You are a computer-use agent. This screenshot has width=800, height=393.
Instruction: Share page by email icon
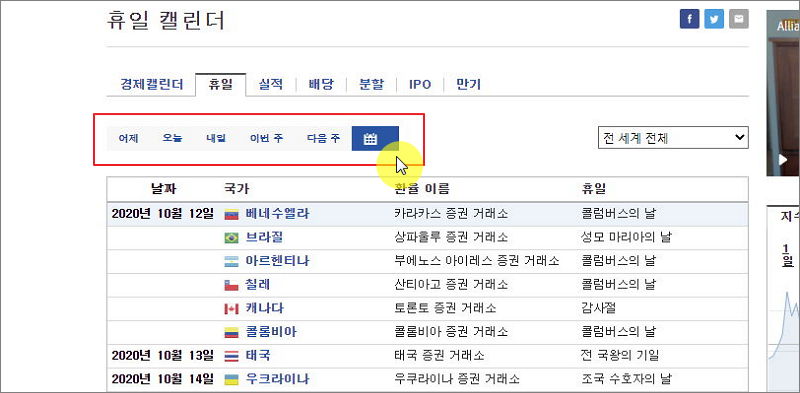[739, 19]
